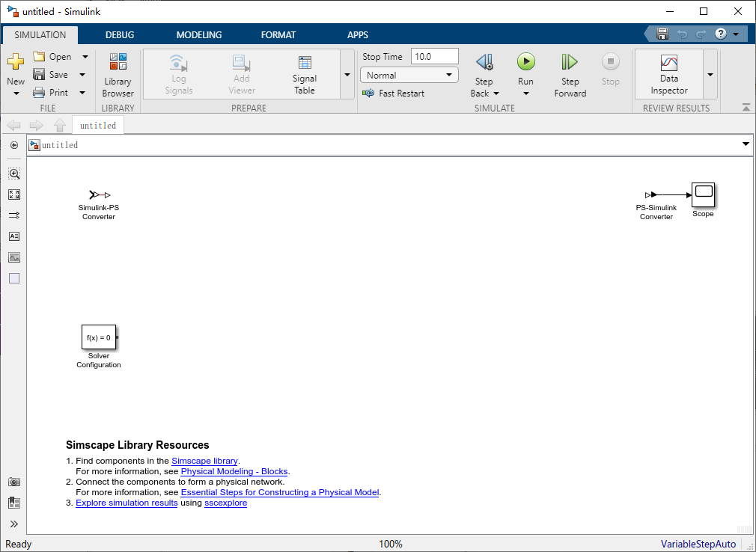
Task: Expand the Print dropdown arrow
Action: point(82,93)
